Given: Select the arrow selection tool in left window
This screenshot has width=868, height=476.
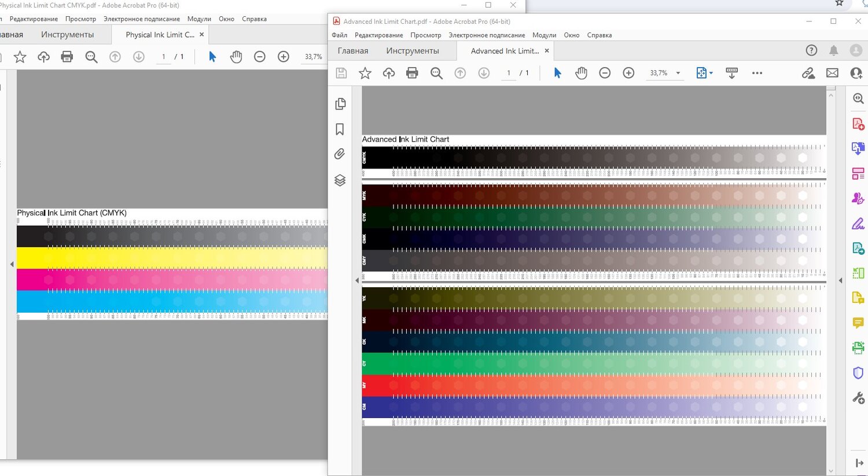Looking at the screenshot, I should (x=212, y=57).
